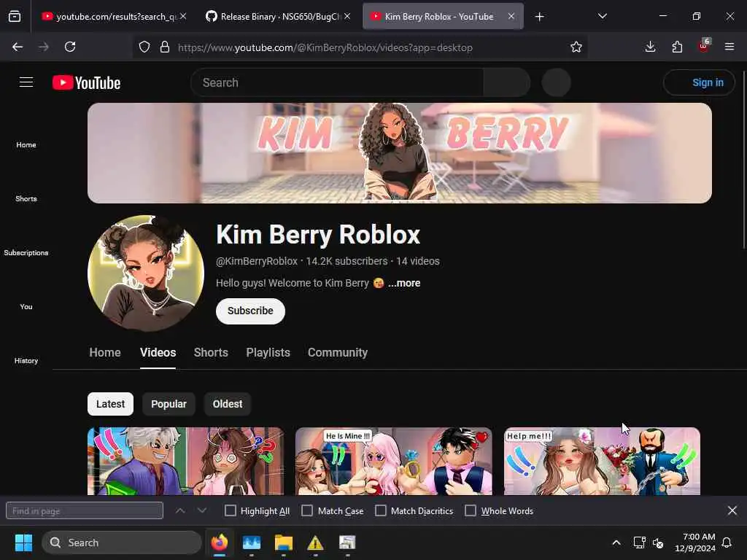Open the channel Shorts tab
The width and height of the screenshot is (747, 560).
point(211,352)
